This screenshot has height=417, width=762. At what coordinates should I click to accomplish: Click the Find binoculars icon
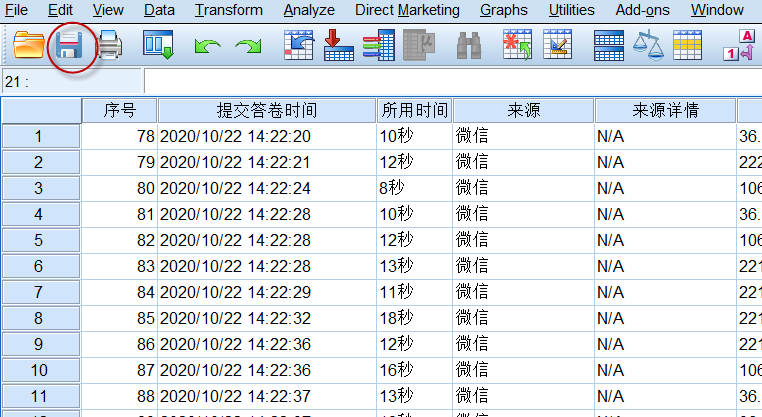(469, 46)
